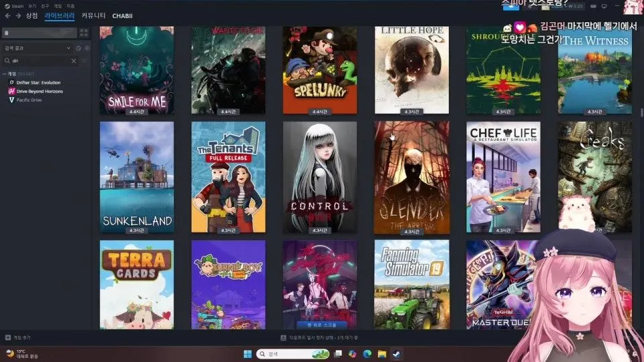Screen dimensions: 644x362
Task: Open the Slender: The Arrival cover
Action: 411,178
